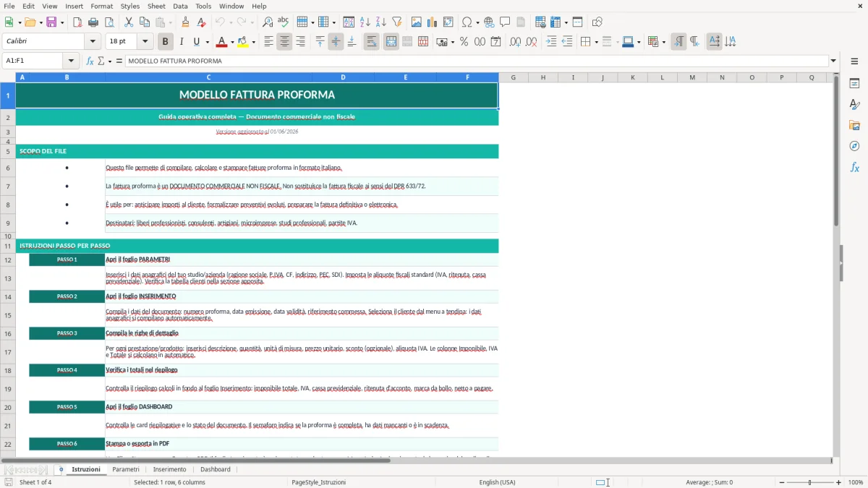This screenshot has height=488, width=868.
Task: Click the Clear Direct Formatting icon
Action: (201, 22)
